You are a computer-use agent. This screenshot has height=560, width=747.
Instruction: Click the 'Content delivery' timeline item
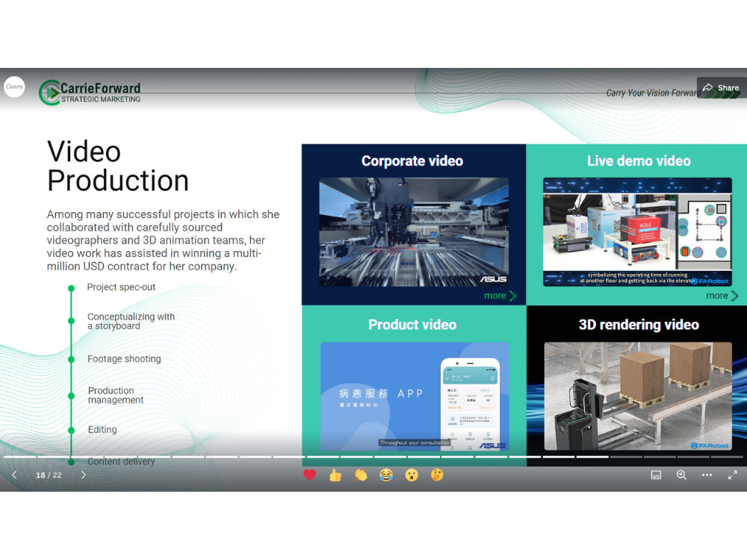121,461
